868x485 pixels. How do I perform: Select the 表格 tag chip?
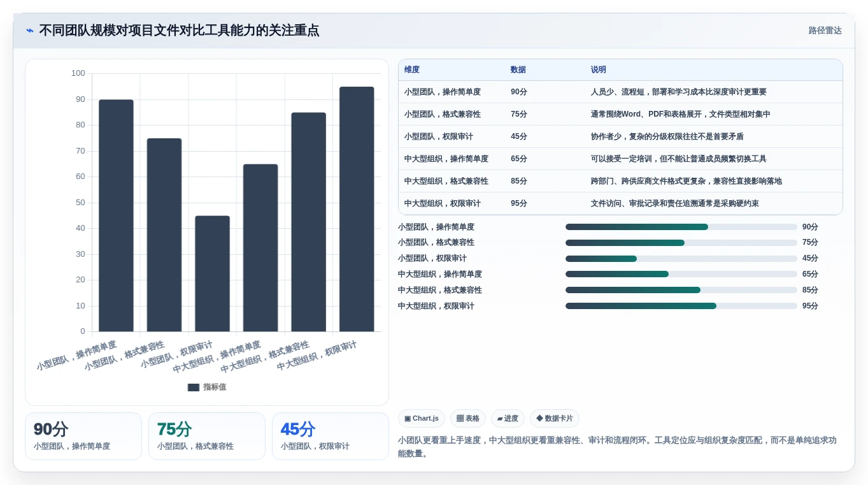point(468,419)
